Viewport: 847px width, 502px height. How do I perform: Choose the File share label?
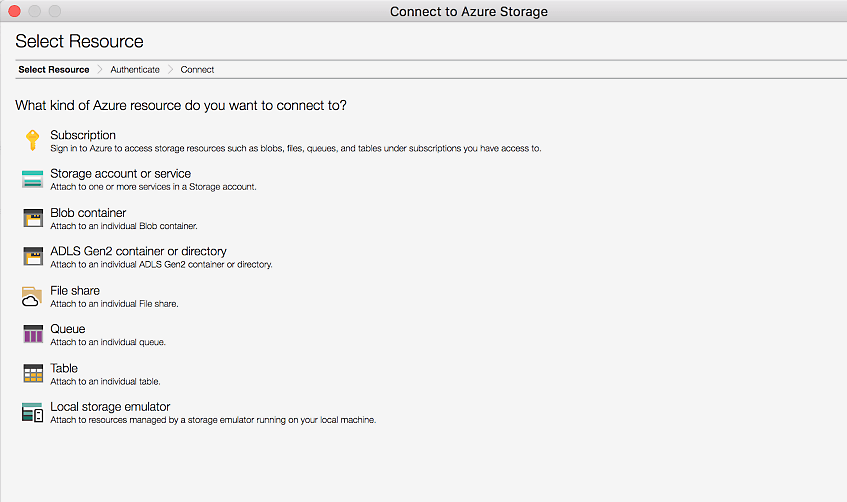click(75, 291)
